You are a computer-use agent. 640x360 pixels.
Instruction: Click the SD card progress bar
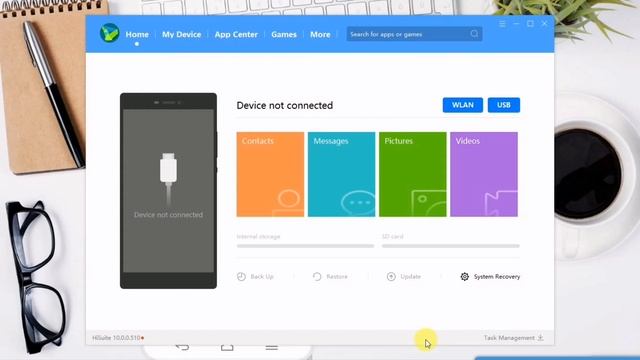point(451,246)
